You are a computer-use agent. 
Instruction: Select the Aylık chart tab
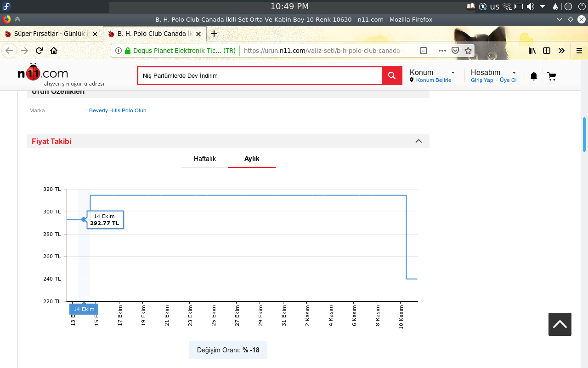coord(252,159)
